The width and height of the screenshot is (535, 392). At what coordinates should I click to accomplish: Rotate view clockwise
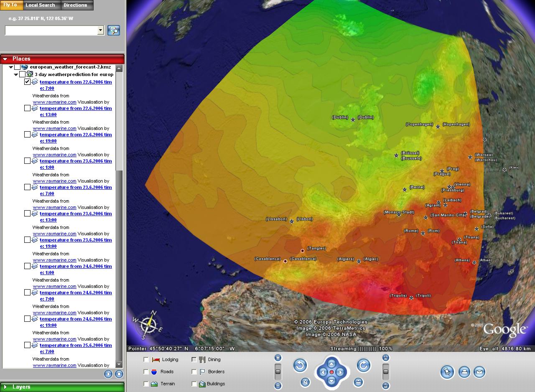(x=363, y=366)
